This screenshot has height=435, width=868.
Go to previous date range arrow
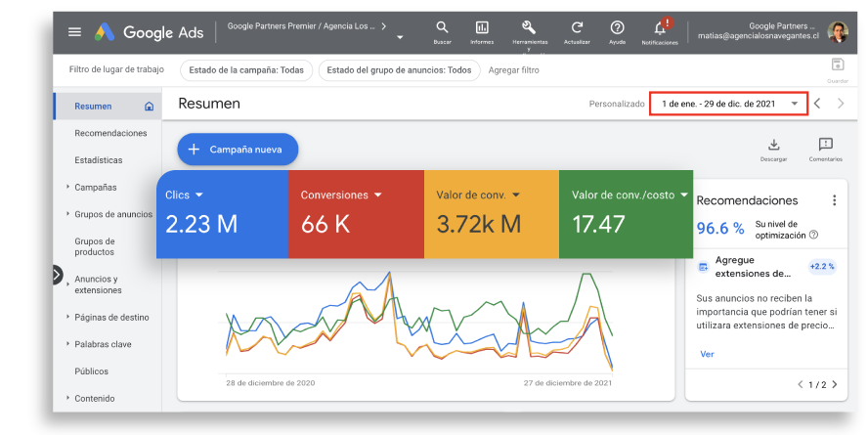pos(817,104)
